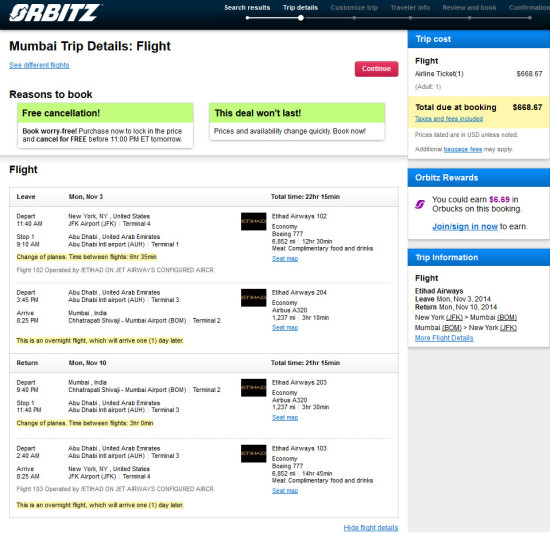
Task: Click the Total due at booking amount
Action: 527,107
